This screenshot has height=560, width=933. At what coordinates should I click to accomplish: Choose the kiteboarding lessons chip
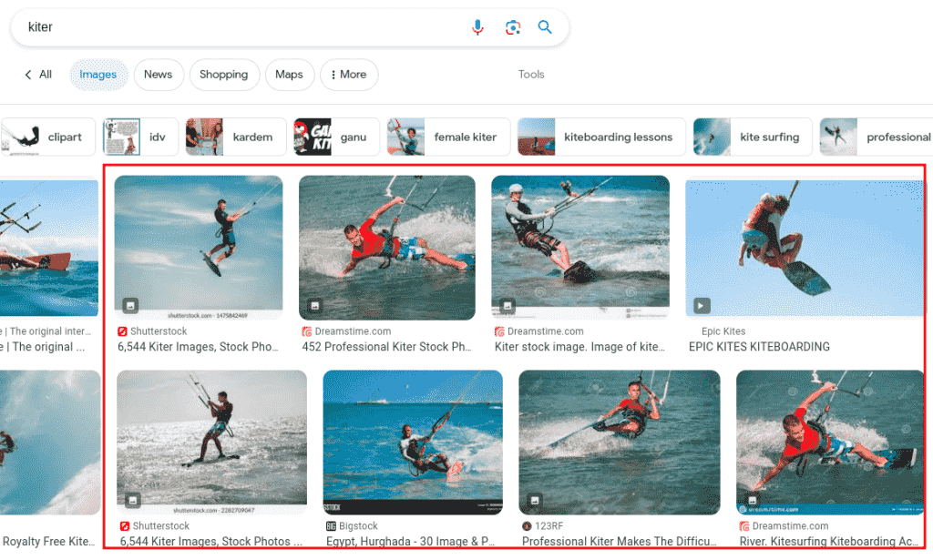(601, 137)
